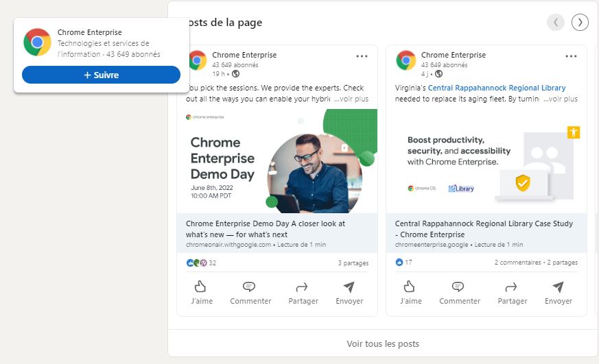This screenshot has width=599, height=364.
Task: Open the three-dot menu on second post
Action: coord(571,56)
